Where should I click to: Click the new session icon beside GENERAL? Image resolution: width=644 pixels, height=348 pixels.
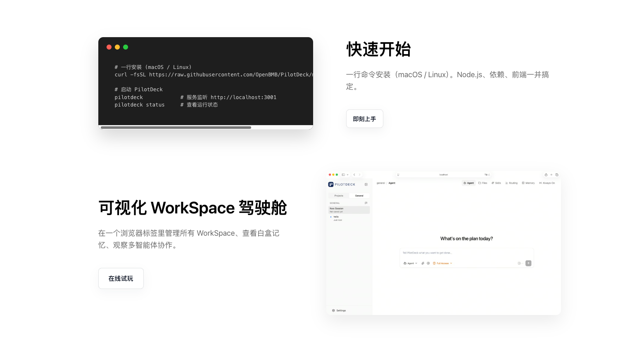click(x=366, y=203)
